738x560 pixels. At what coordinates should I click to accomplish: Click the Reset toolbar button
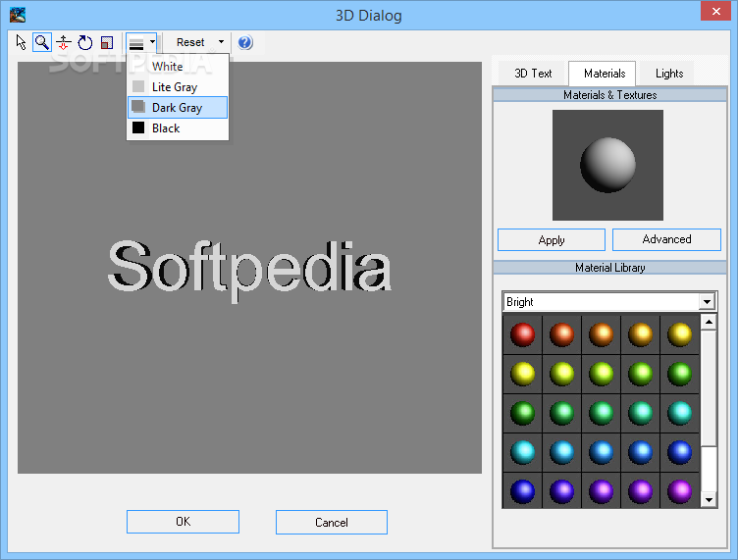(x=190, y=42)
